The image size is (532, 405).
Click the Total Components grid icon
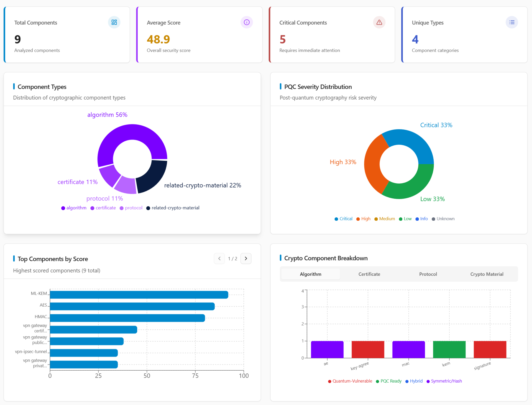(x=114, y=22)
